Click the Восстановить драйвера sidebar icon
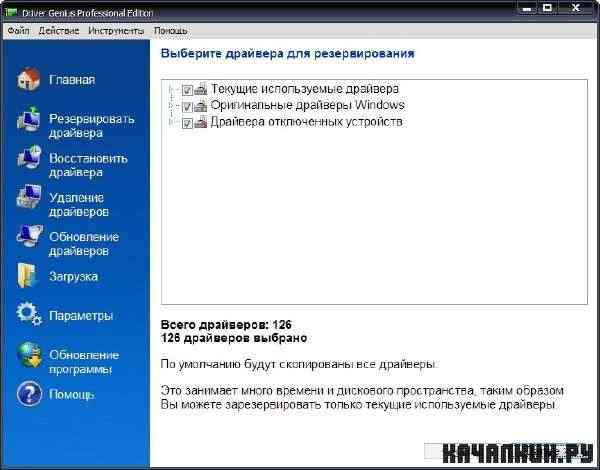 (29, 157)
